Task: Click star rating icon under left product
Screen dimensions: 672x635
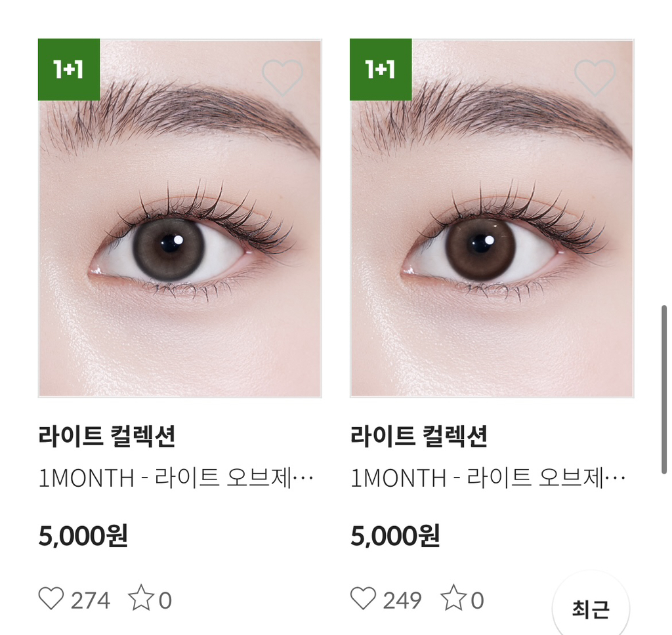Action: click(141, 598)
